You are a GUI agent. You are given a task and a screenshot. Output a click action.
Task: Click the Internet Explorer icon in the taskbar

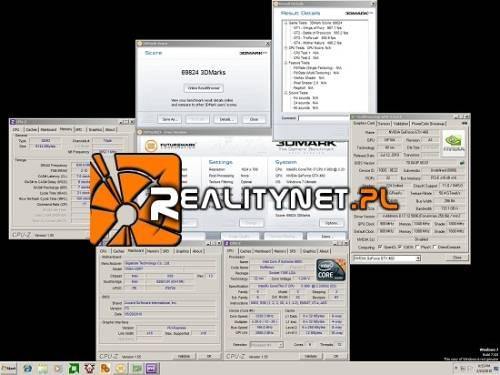28,368
